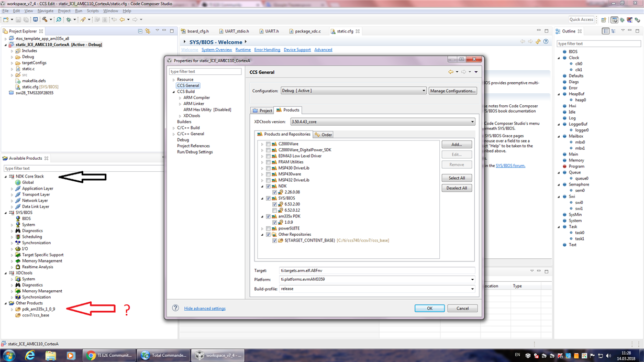Click the Build hammer icon in toolbar
Screen dimensions: 644x362
[x=45, y=19]
